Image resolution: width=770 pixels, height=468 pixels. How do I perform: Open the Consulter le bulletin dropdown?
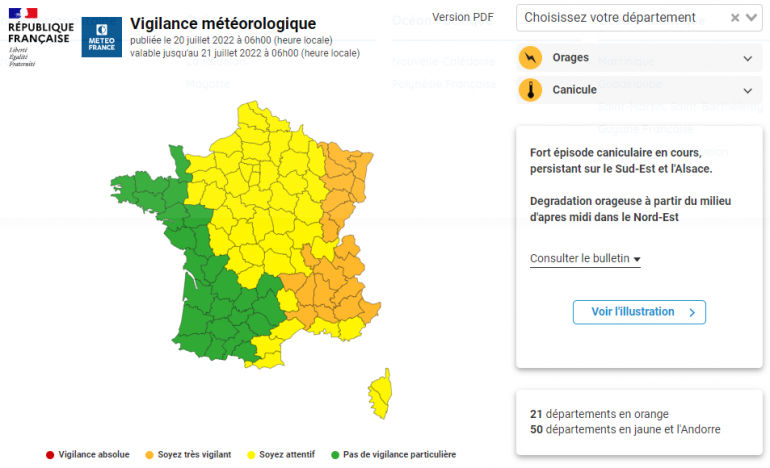pos(585,258)
